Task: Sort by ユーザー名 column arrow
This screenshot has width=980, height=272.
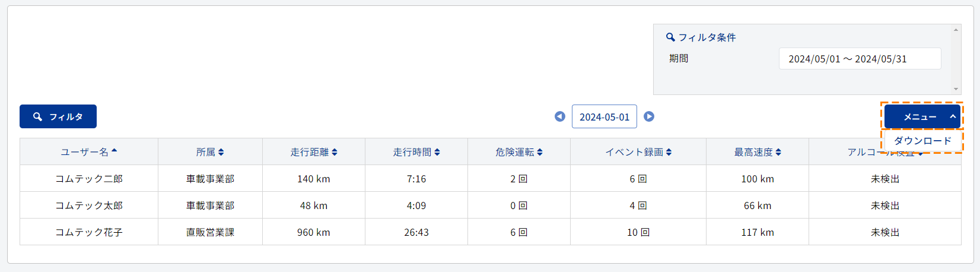Action: (114, 151)
